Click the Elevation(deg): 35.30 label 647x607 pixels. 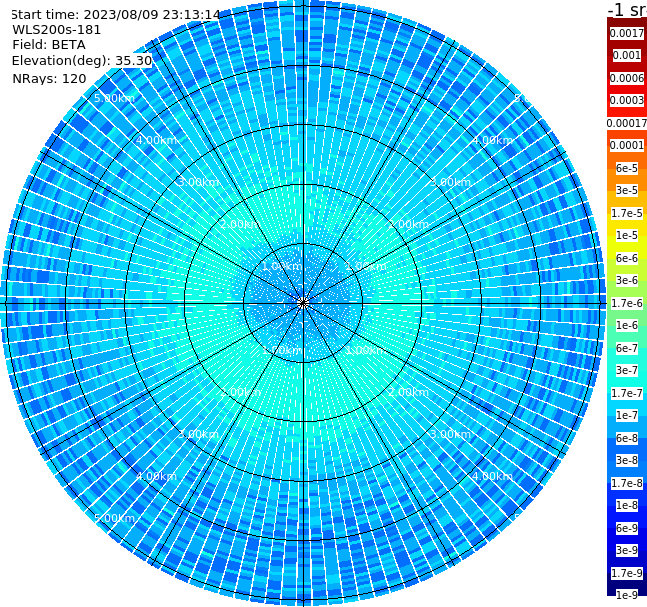point(82,61)
